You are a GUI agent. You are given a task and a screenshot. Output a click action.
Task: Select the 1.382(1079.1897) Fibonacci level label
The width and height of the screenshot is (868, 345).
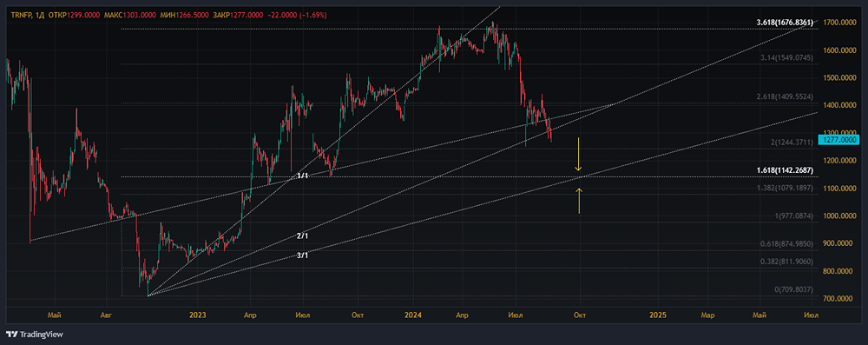785,188
